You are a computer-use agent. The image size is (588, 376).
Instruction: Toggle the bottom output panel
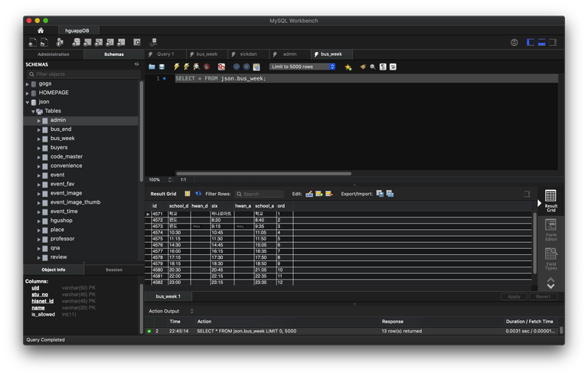(x=541, y=42)
